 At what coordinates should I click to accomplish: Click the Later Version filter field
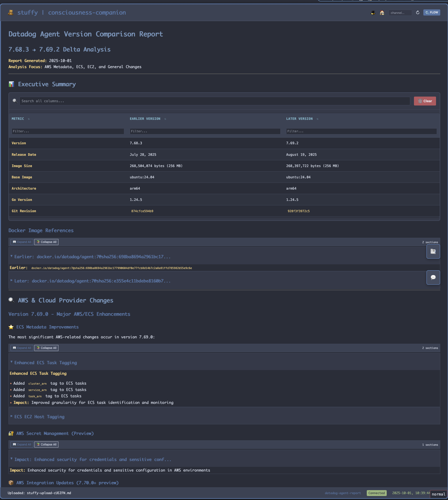(361, 131)
